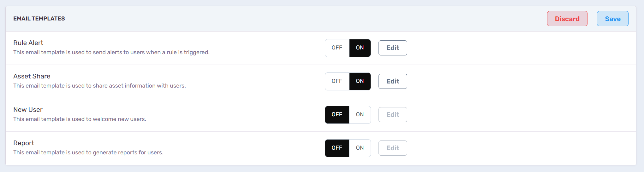Edit the Rule Alert email template
The width and height of the screenshot is (644, 172).
click(x=393, y=48)
